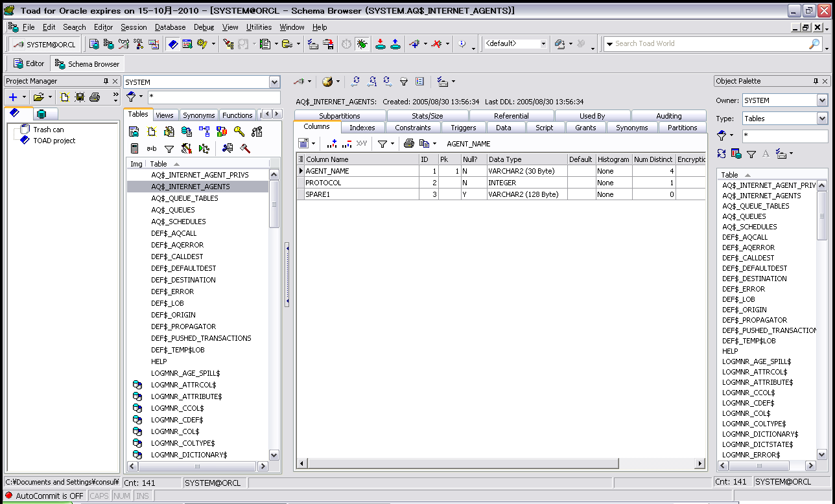Open the Database menu
Viewport: 835px width, 504px height.
tap(170, 27)
